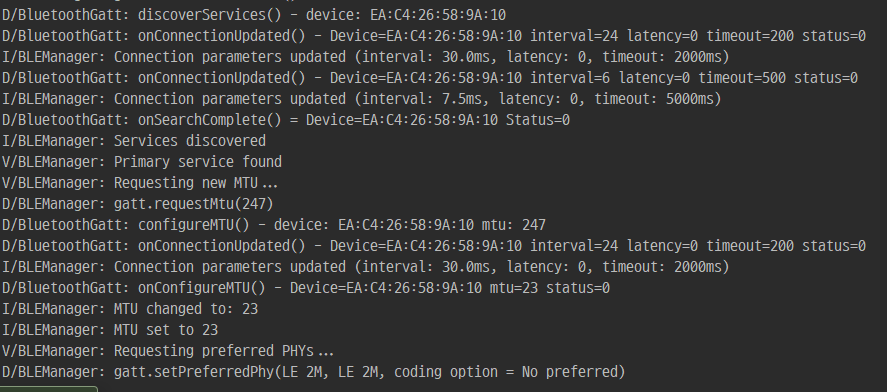Select the 'Primary service found' line
The width and height of the screenshot is (887, 392).
pos(141,162)
